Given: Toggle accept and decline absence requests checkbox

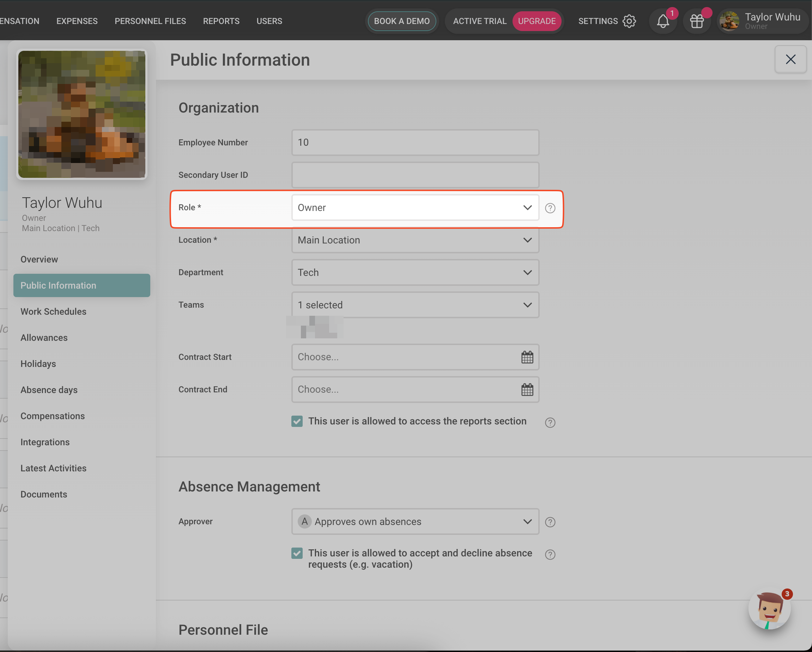Looking at the screenshot, I should [297, 553].
